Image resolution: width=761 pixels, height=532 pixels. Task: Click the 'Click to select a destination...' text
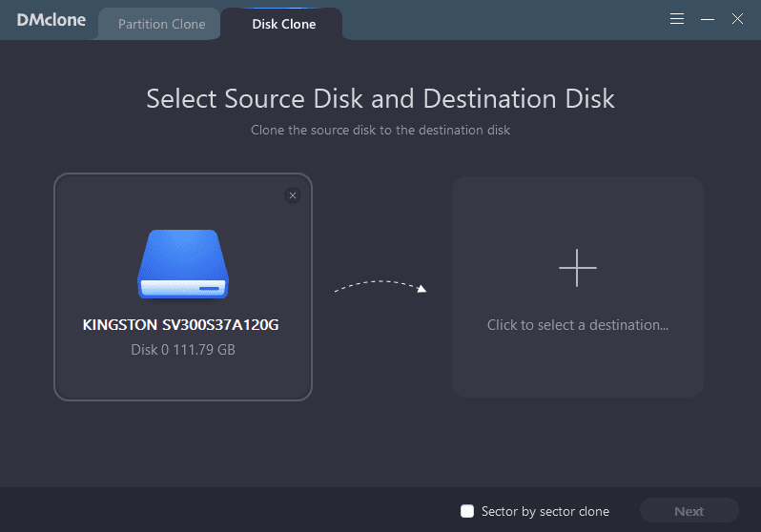click(577, 325)
